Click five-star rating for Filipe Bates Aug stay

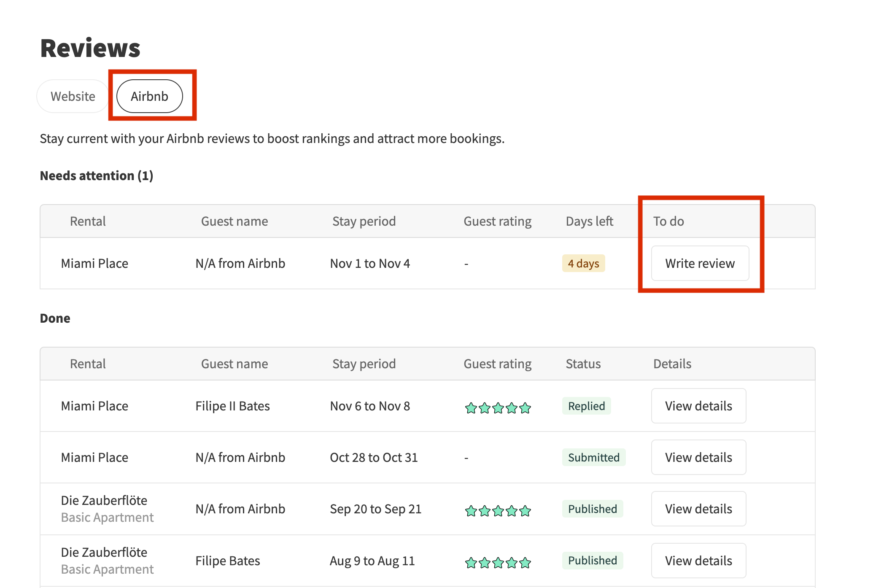(x=498, y=563)
